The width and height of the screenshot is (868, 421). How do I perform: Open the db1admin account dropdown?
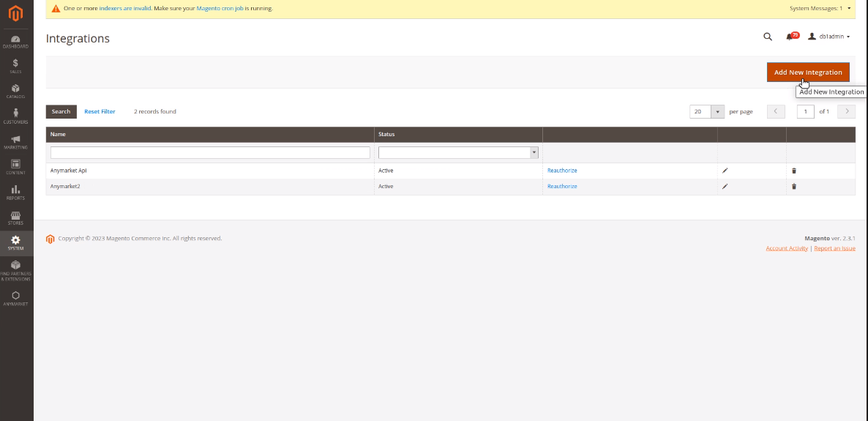pyautogui.click(x=828, y=37)
